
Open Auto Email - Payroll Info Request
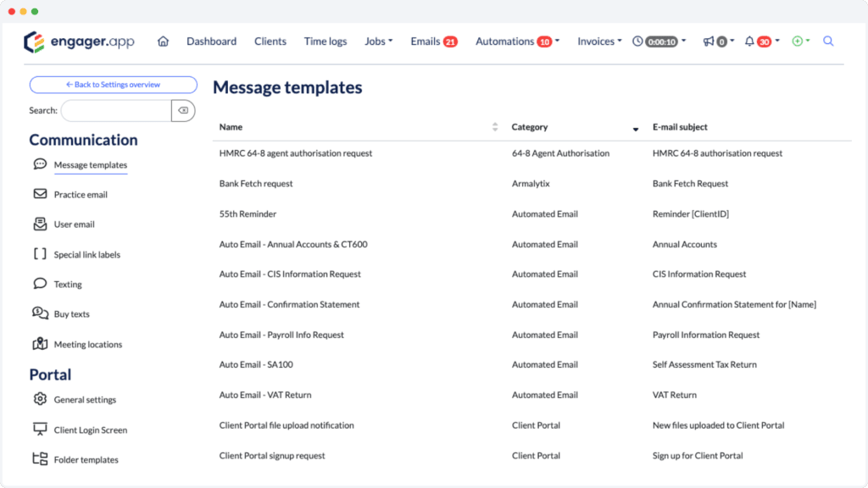[281, 335]
